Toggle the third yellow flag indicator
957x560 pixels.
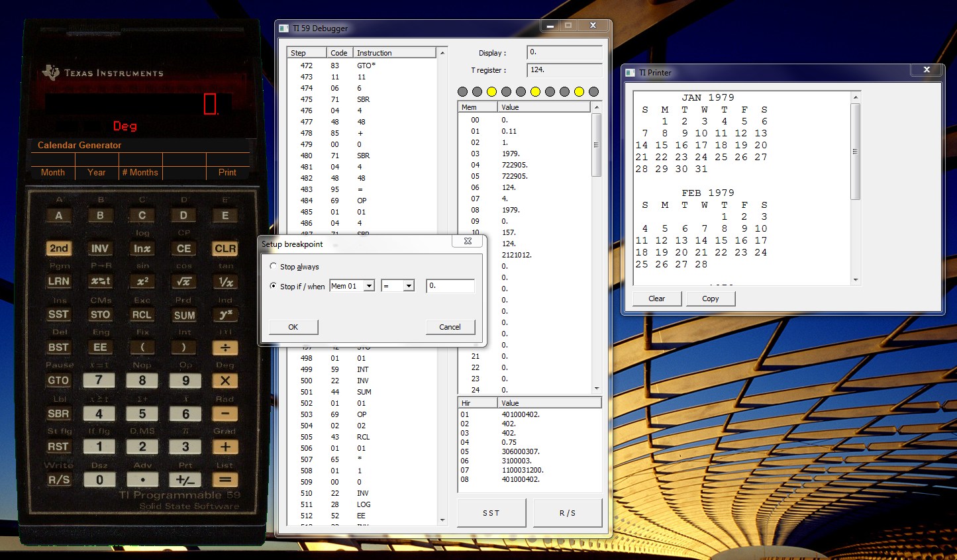point(491,91)
